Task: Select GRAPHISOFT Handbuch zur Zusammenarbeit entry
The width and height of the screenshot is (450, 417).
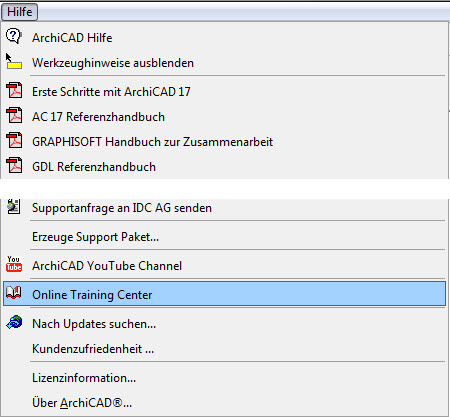Action: tap(224, 142)
